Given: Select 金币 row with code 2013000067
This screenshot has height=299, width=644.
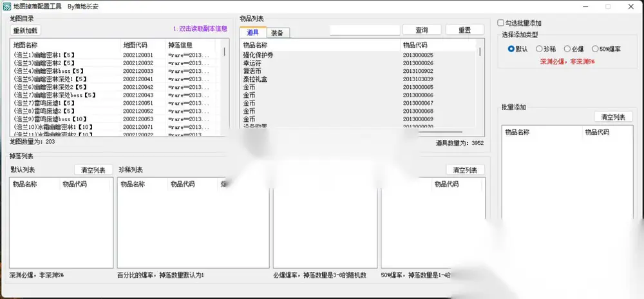Looking at the screenshot, I should coord(358,103).
